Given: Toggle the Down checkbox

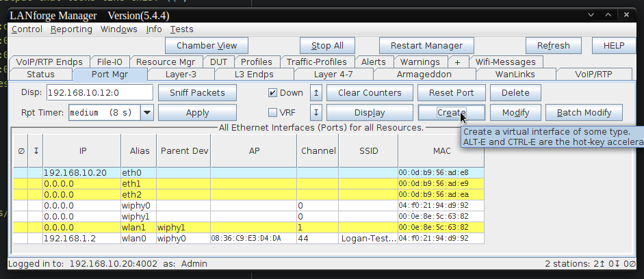Looking at the screenshot, I should point(272,93).
